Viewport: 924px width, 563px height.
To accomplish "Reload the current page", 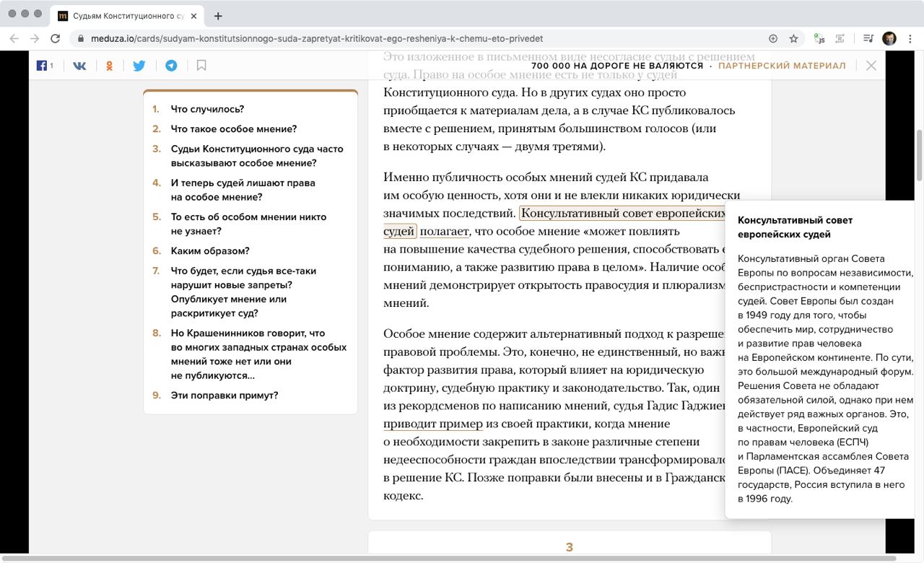I will click(55, 38).
